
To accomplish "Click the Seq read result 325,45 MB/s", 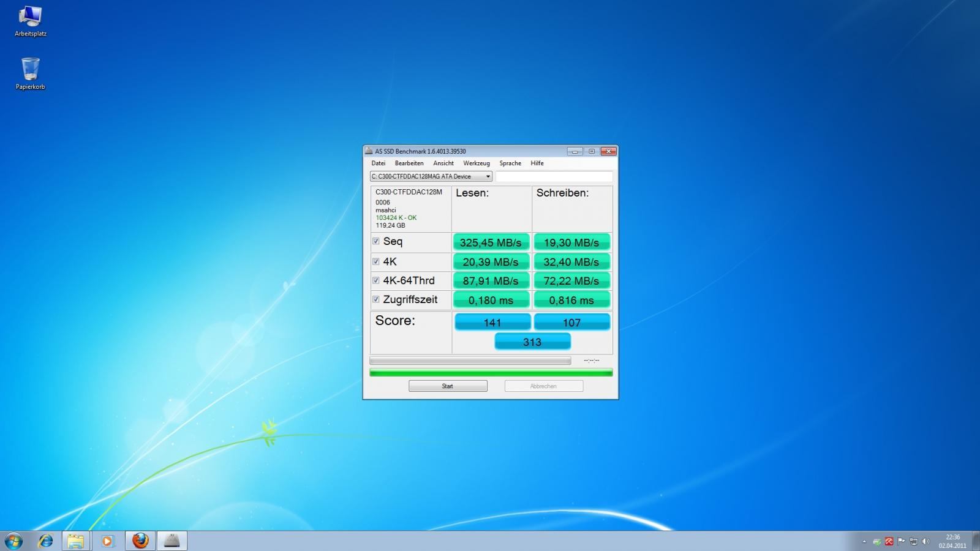I will point(491,242).
